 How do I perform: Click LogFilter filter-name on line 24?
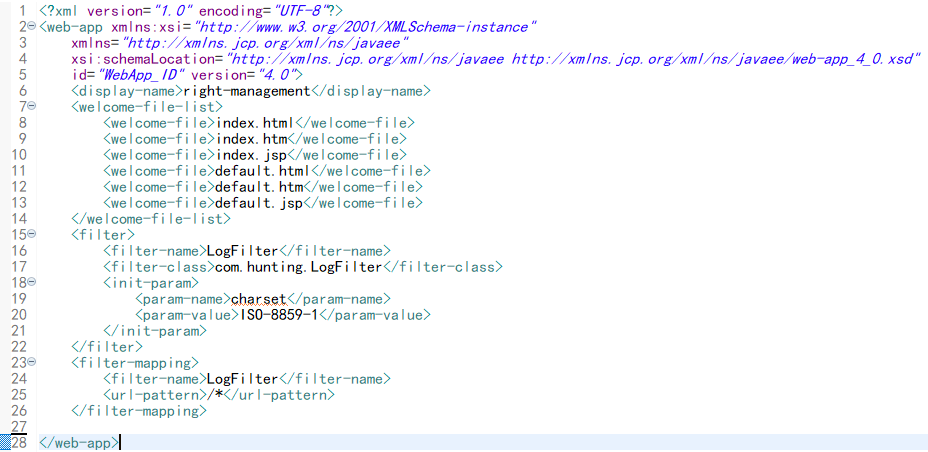[242, 378]
